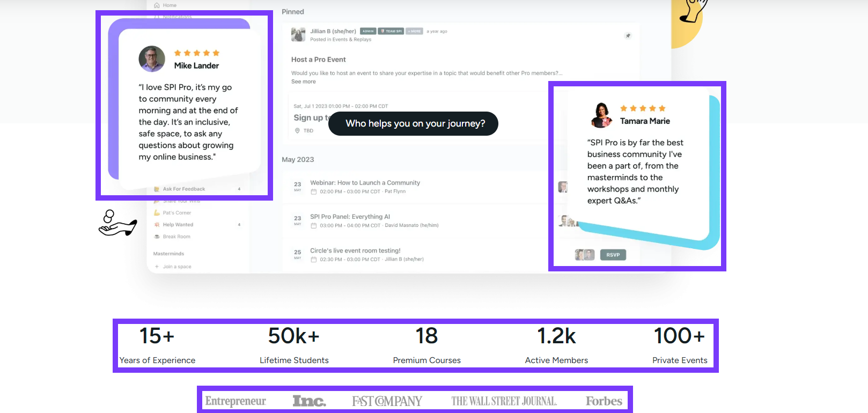Viewport: 868px width, 413px height.
Task: Click the Pat's Corner emoji icon
Action: coord(157,213)
